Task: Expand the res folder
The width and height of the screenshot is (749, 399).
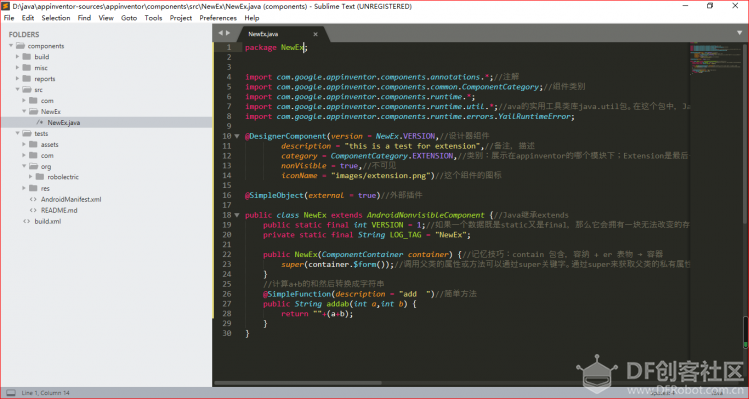Action: pos(24,188)
